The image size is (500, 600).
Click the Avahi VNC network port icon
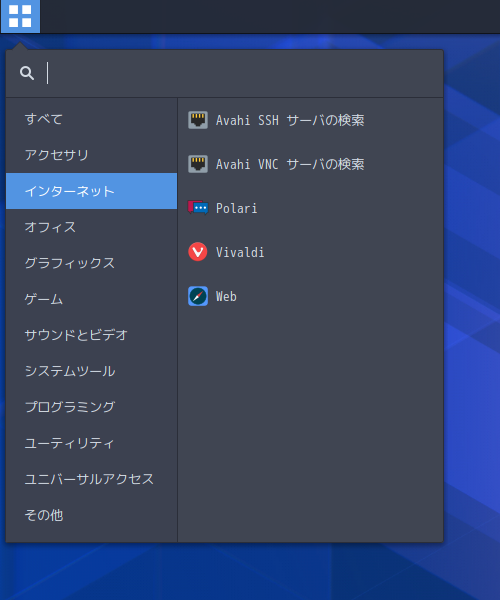198,164
